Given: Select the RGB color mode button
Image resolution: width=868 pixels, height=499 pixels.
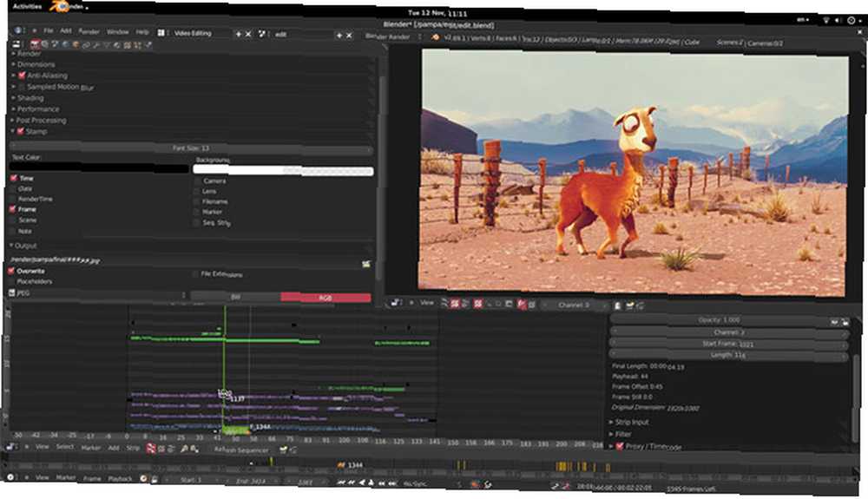Looking at the screenshot, I should pyautogui.click(x=325, y=298).
